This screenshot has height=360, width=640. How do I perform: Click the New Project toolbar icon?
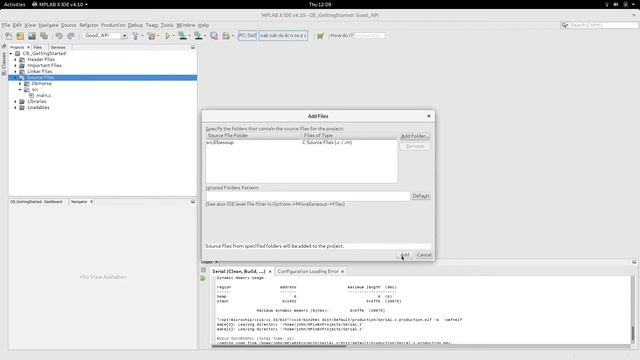tap(20, 36)
